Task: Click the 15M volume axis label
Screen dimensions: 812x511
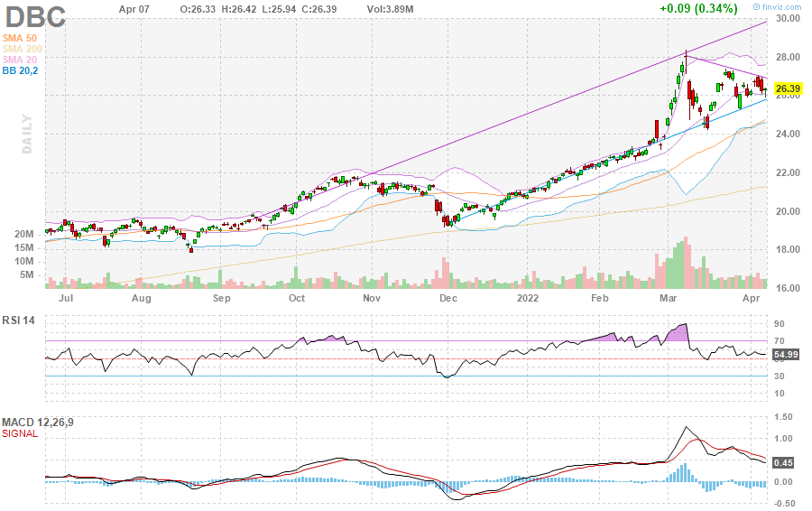Action: click(23, 247)
